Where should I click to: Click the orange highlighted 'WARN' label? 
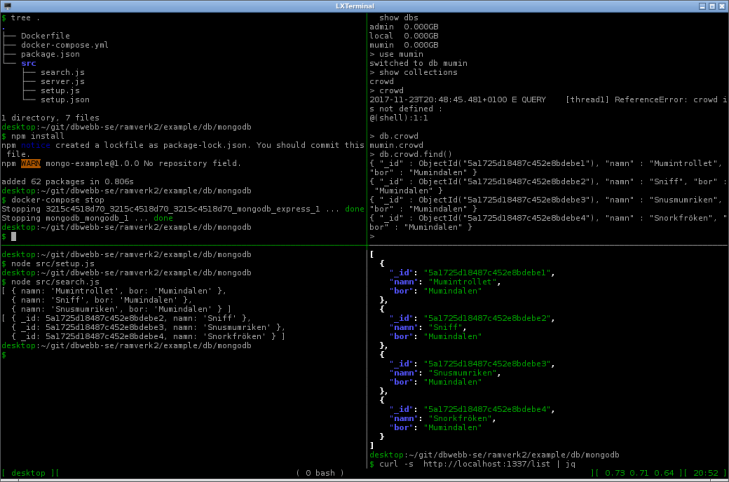click(30, 163)
